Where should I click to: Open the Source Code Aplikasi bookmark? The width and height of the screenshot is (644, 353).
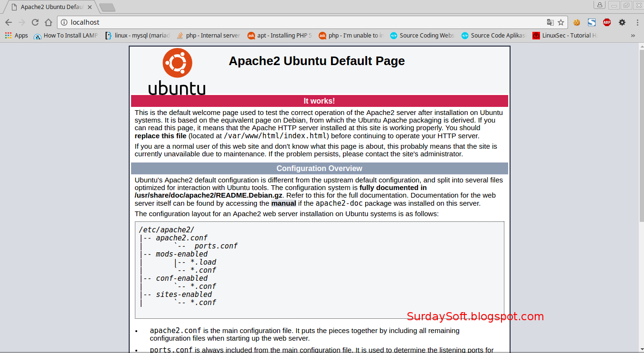pyautogui.click(x=493, y=36)
